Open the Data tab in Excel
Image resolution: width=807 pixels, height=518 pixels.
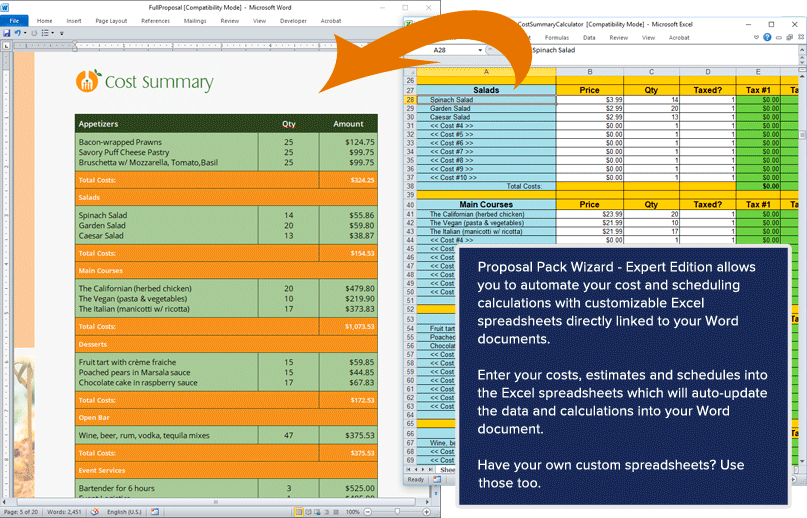(589, 38)
